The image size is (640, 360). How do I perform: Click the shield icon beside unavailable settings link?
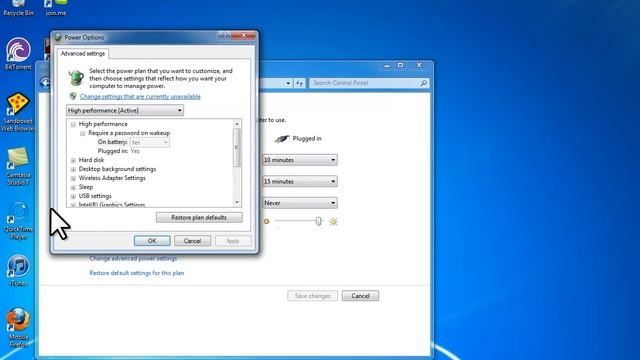tap(73, 96)
